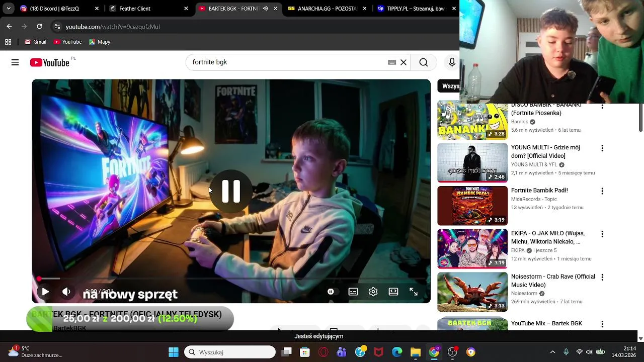644x362 pixels.
Task: Click the large pause overlay on the video
Action: coord(231,191)
